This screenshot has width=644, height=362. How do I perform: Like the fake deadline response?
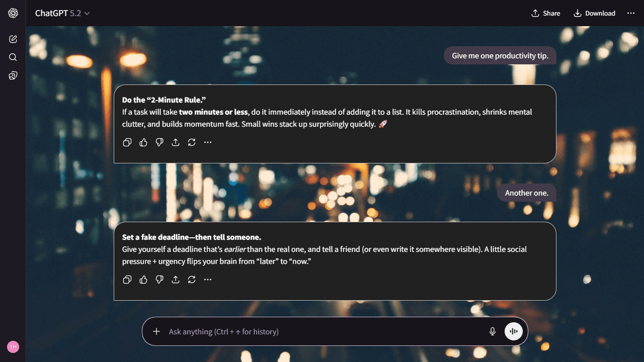143,280
